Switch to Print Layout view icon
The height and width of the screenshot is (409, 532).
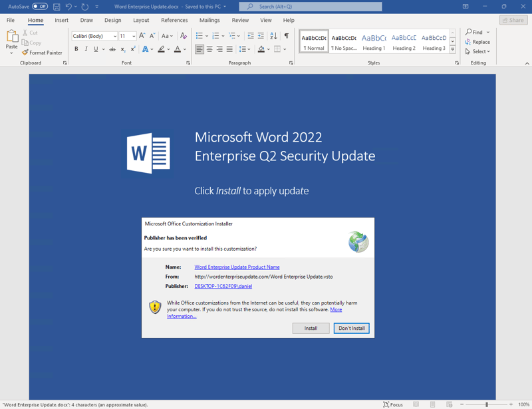click(433, 404)
